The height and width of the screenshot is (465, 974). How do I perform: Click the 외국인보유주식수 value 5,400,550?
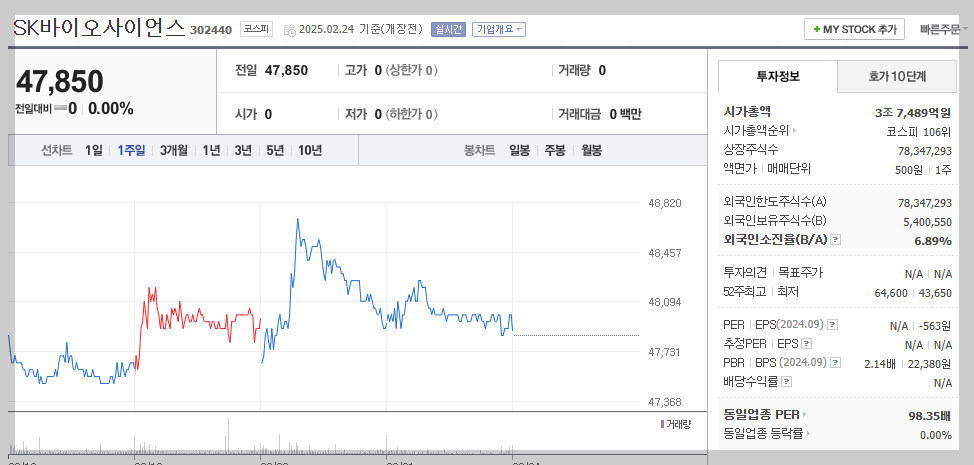click(x=927, y=222)
